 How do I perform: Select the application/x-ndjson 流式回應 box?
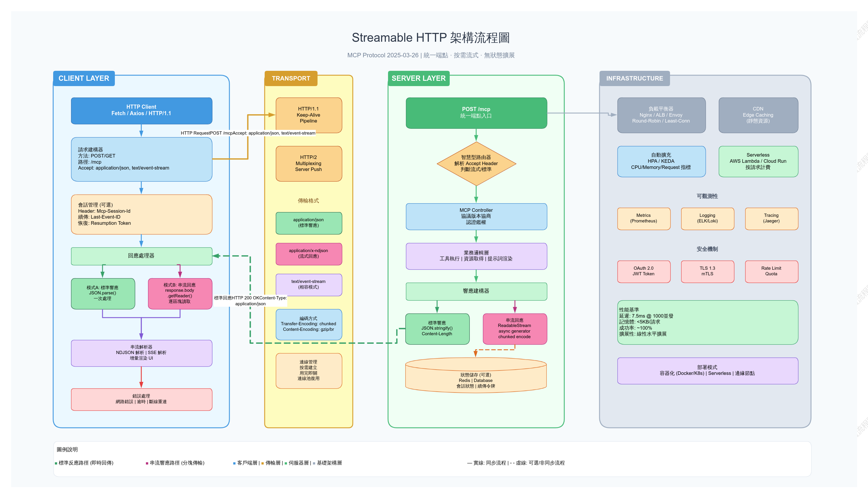pos(309,254)
